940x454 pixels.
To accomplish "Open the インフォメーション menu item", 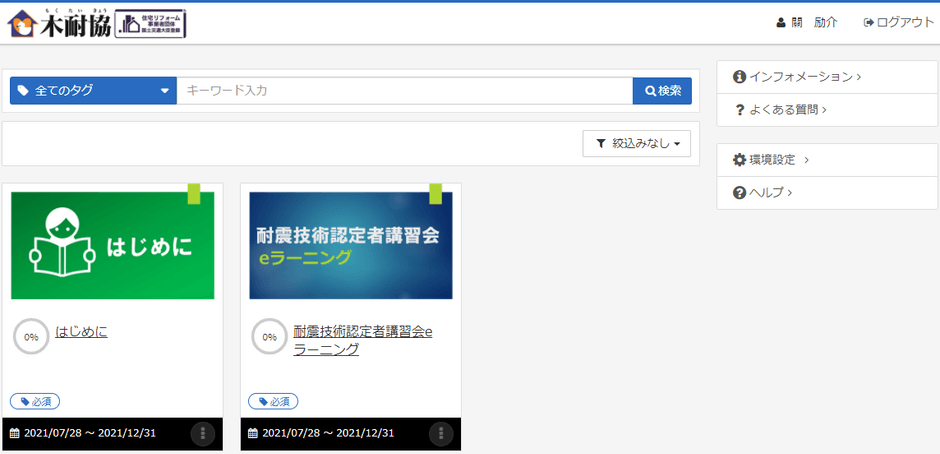I will coord(797,77).
